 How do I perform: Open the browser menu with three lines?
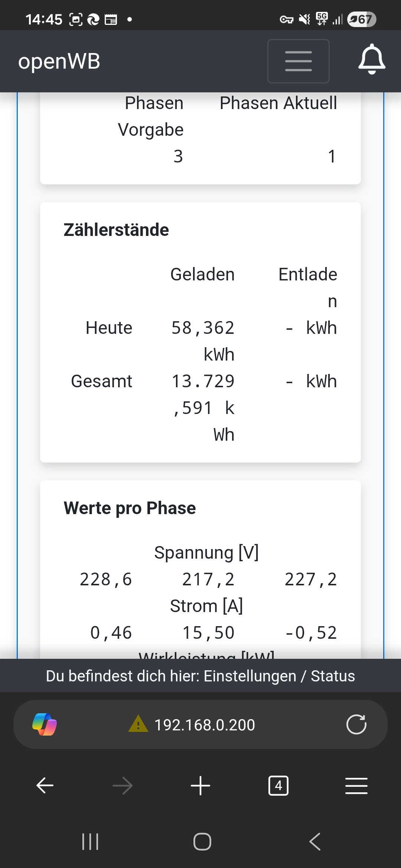pyautogui.click(x=356, y=786)
